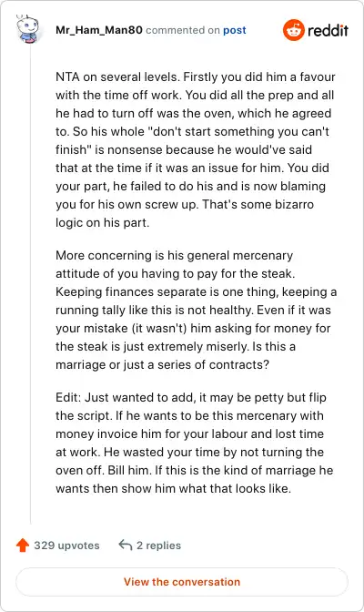The image size is (364, 612).
Task: Click the paragraph beginning "Edit: Just wanted to add"
Action: pyautogui.click(x=195, y=443)
